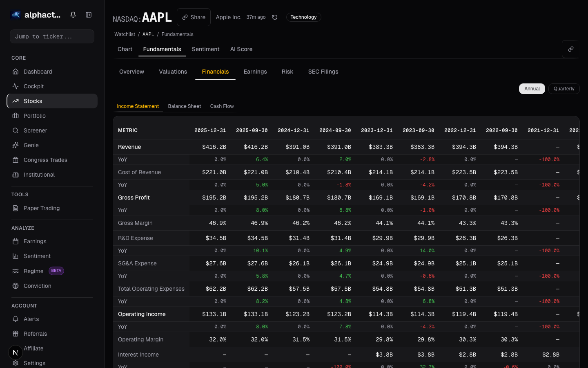
Task: Click the copy link icon on the right
Action: tap(570, 49)
